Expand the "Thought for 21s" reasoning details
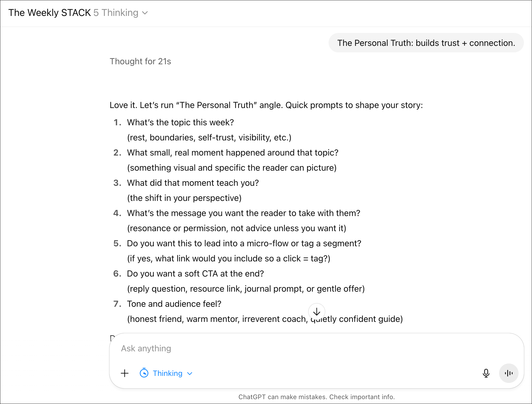532x404 pixels. [x=140, y=62]
